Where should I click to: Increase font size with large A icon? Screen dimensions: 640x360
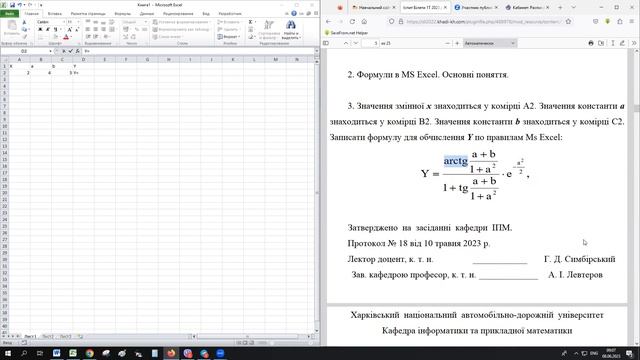point(69,29)
